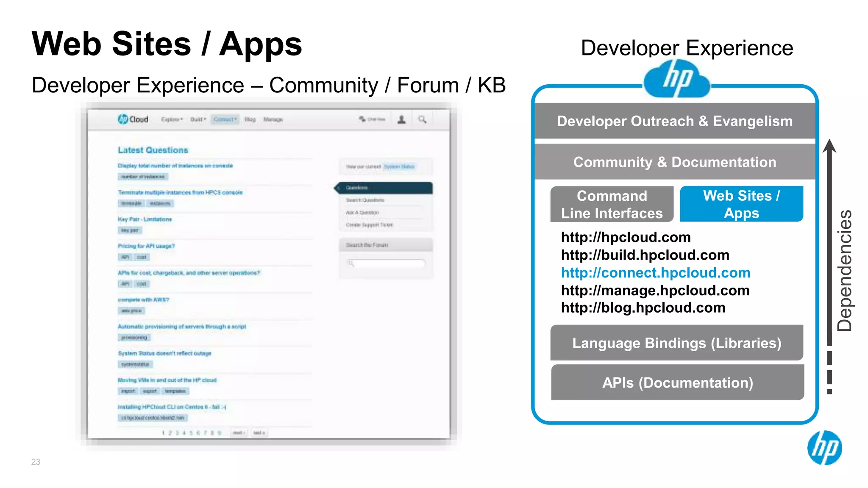Click the highlighted http://connect.hpcloud.com text

click(x=655, y=273)
